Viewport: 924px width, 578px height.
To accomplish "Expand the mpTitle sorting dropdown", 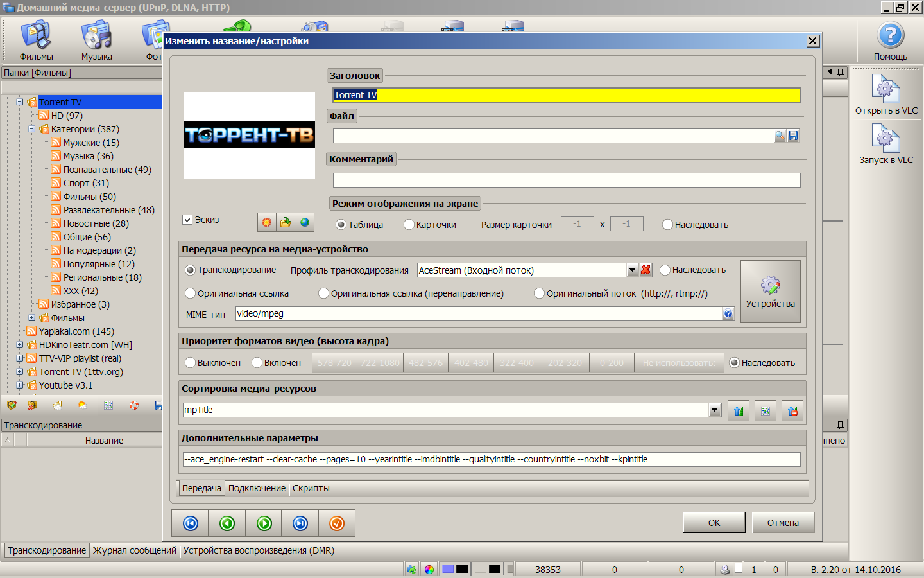I will click(x=715, y=410).
